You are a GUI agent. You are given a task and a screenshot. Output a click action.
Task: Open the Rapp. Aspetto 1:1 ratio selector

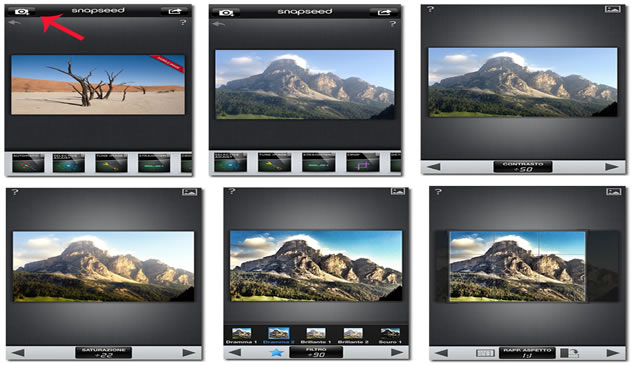[x=527, y=353]
